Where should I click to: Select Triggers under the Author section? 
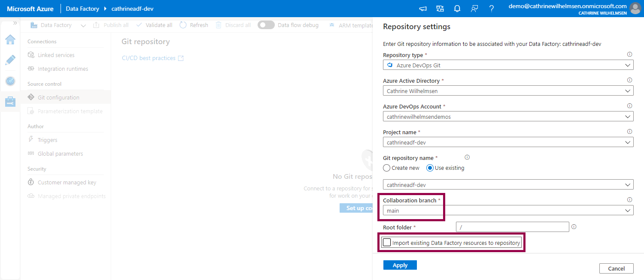pos(47,140)
